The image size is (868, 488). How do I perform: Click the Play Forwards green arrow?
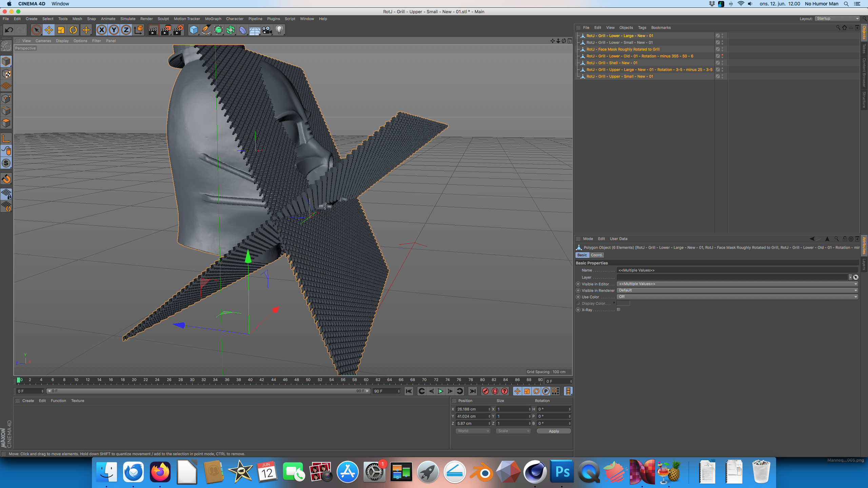pyautogui.click(x=440, y=391)
